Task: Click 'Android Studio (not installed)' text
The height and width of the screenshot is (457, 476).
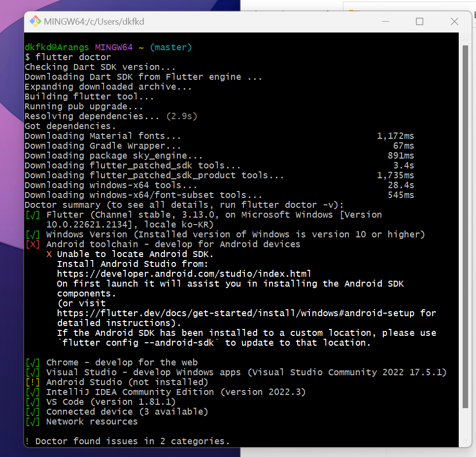Action: click(127, 382)
